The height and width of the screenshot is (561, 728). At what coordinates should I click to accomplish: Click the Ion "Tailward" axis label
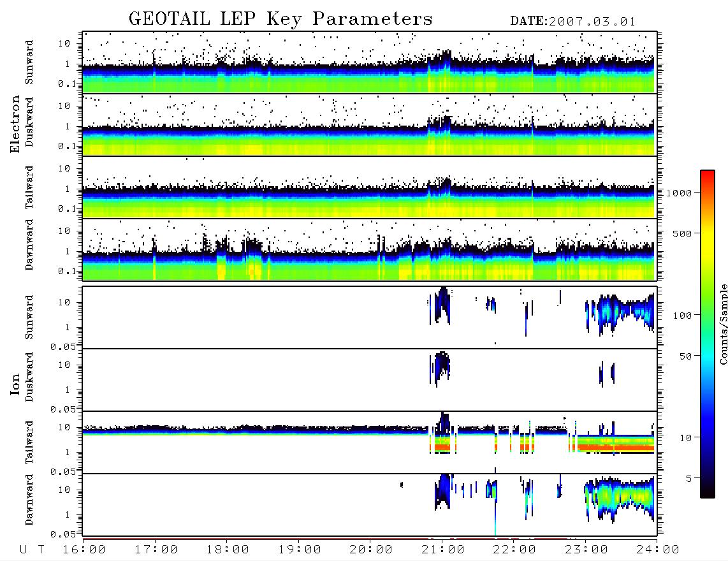click(29, 442)
